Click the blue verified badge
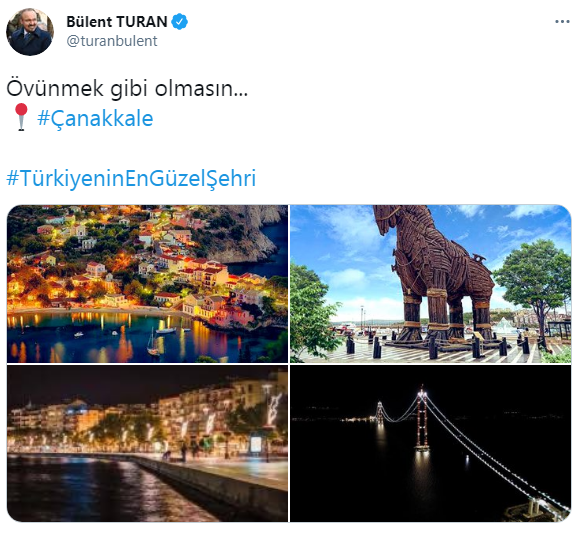The image size is (582, 533). coord(180,22)
